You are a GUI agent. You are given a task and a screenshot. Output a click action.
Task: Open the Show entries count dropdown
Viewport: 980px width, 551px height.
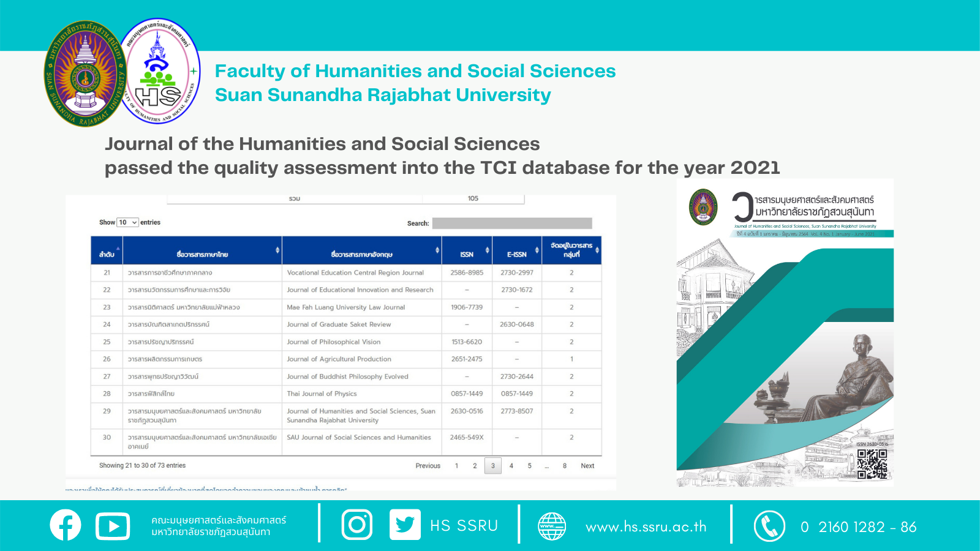tap(128, 222)
